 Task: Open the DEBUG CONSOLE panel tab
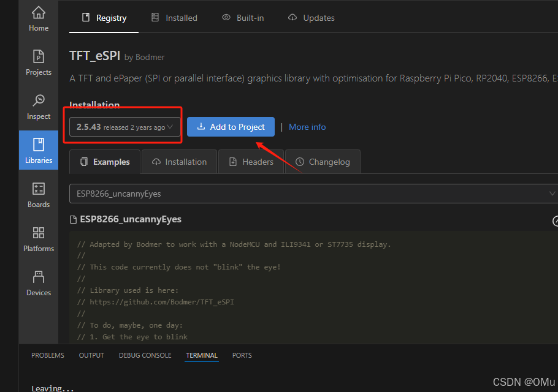pyautogui.click(x=145, y=355)
